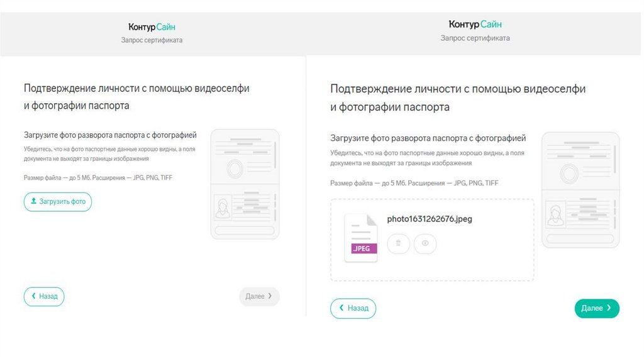Click the right chevron on green Далее button
The width and height of the screenshot is (644, 361).
(x=609, y=308)
